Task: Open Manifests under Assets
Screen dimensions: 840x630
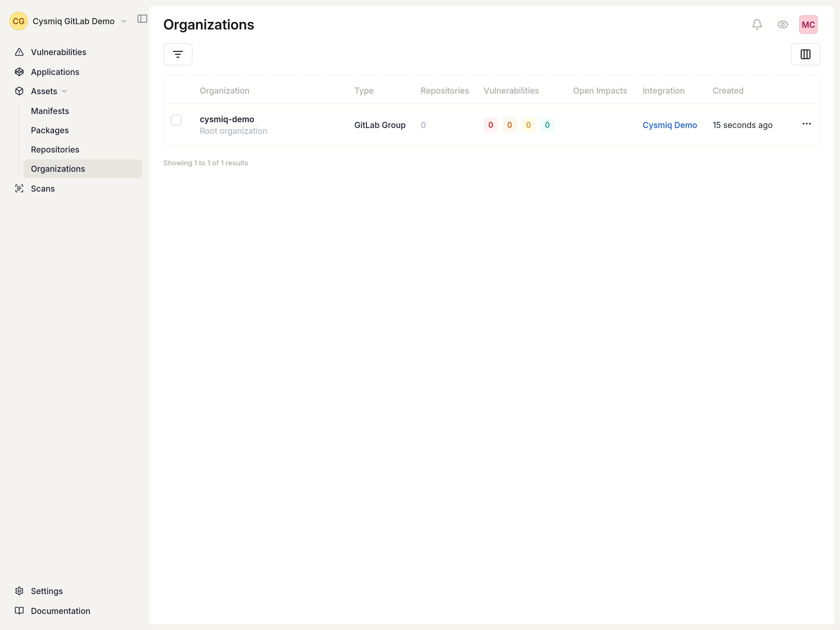Action: pos(50,111)
